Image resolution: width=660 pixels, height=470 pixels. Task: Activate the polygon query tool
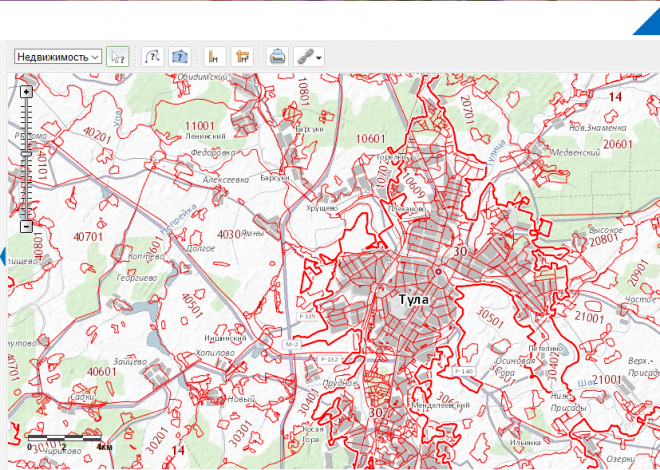180,57
